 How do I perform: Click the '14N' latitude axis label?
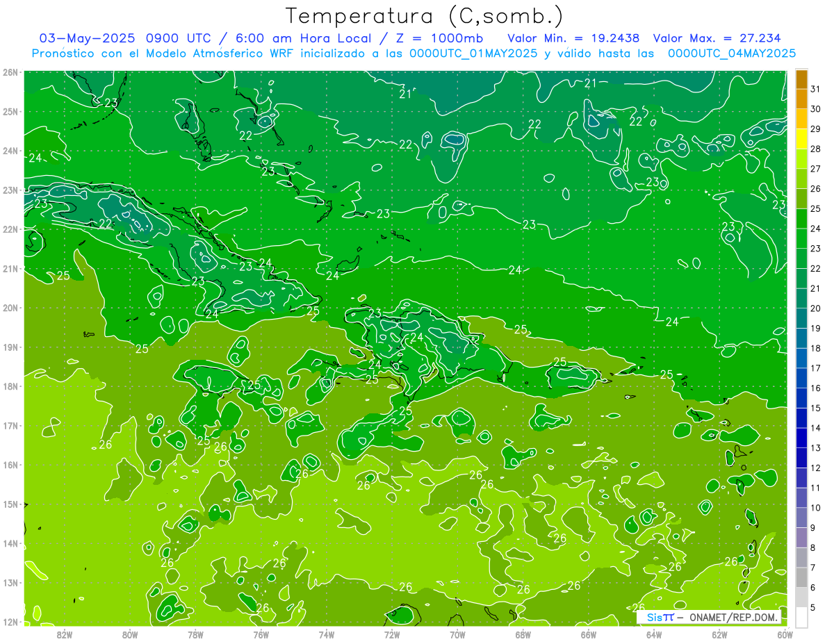coord(10,543)
